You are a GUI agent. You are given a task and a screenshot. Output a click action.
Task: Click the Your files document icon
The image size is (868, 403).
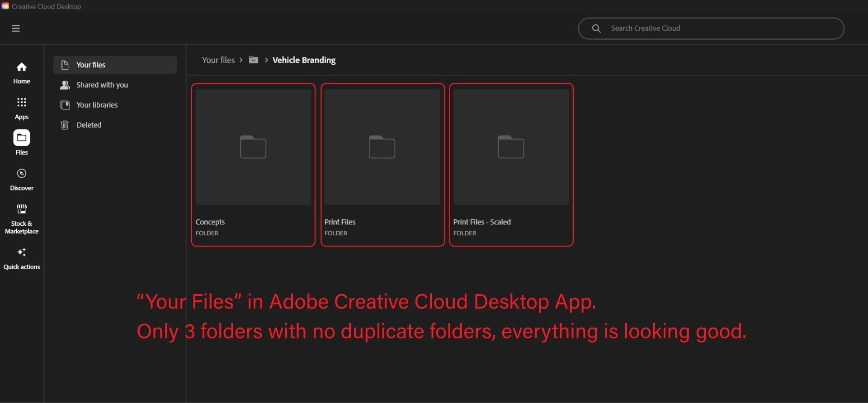[x=65, y=65]
